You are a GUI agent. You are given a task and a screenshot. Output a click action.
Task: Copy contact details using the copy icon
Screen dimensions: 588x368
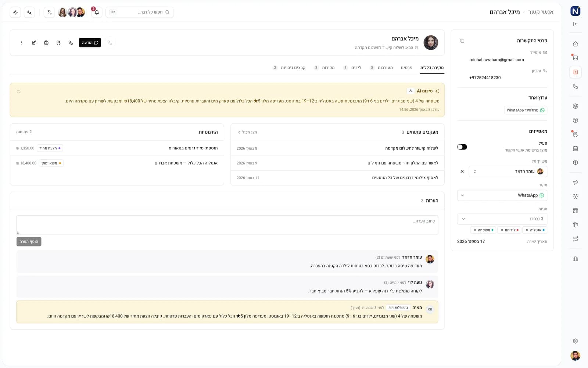(x=462, y=41)
